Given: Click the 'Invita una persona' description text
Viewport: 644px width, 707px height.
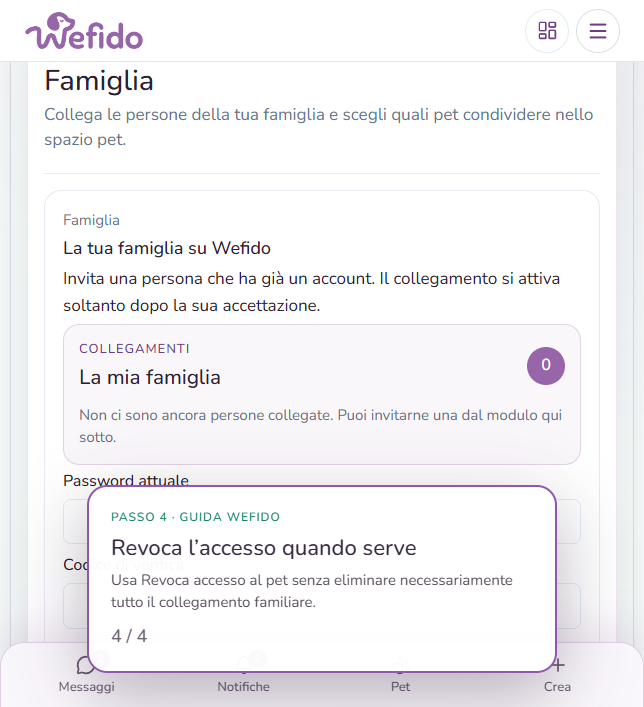Looking at the screenshot, I should tap(312, 292).
